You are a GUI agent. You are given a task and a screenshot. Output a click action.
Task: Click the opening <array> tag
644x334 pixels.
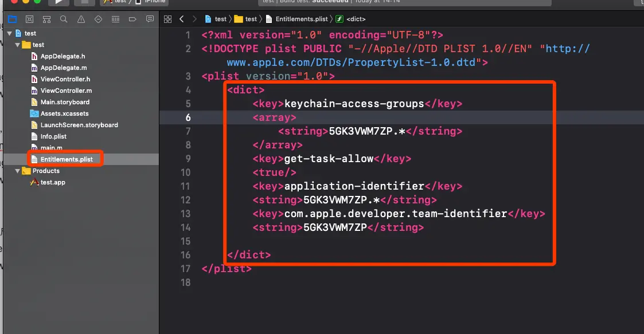point(274,117)
